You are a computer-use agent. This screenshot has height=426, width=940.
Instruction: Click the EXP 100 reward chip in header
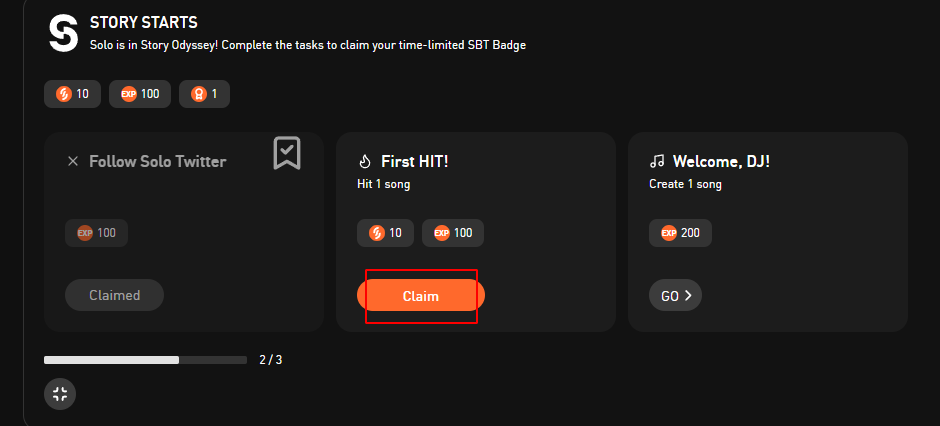point(140,94)
